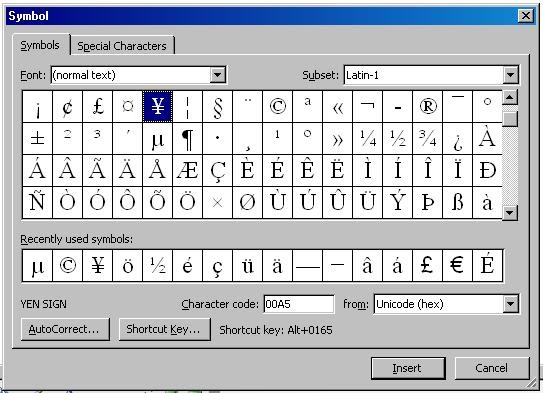Image resolution: width=543 pixels, height=393 pixels.
Task: Click the symbol grid scroll down arrow
Action: click(510, 212)
